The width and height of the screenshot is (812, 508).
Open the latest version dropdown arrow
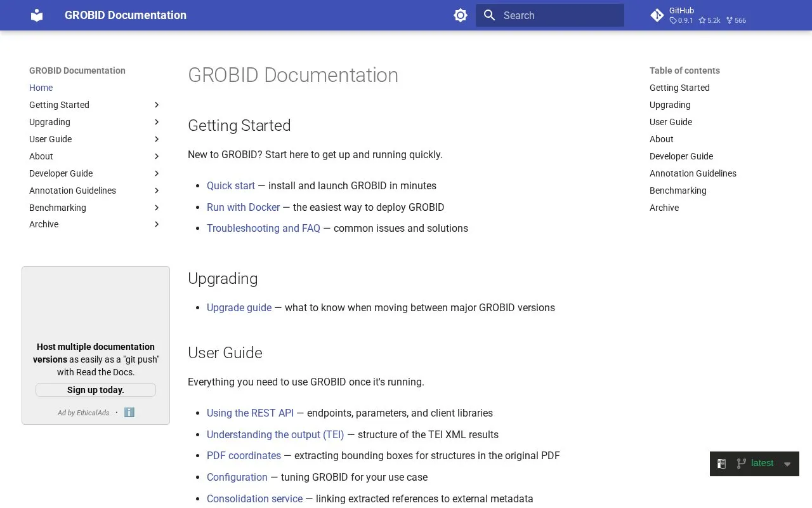tap(787, 464)
